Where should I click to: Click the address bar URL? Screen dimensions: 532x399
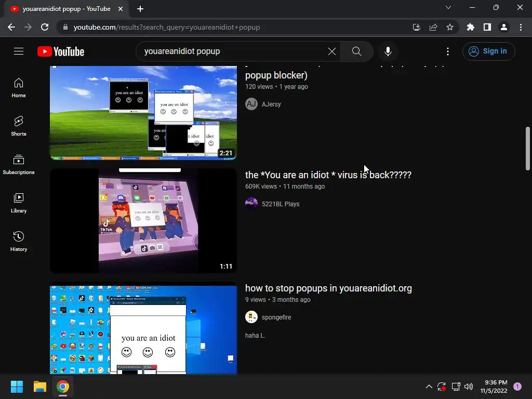click(167, 27)
